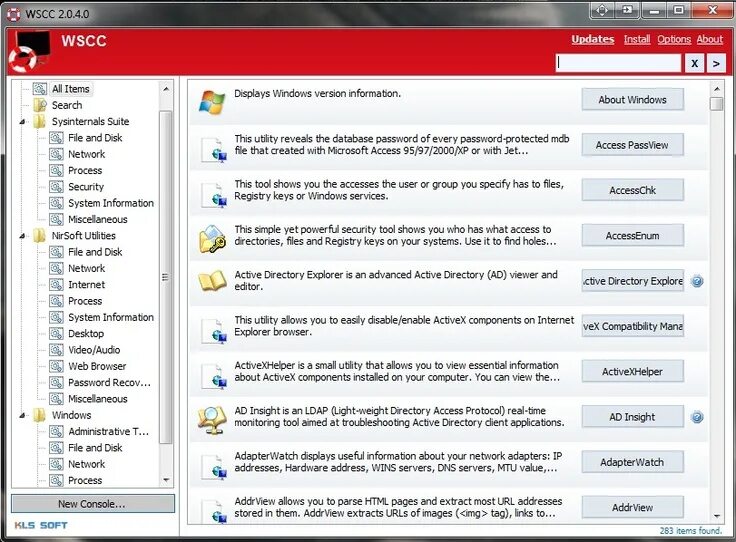This screenshot has height=542, width=736.
Task: Click the ActiveX Compatibility Manager row icon
Action: coord(214,331)
